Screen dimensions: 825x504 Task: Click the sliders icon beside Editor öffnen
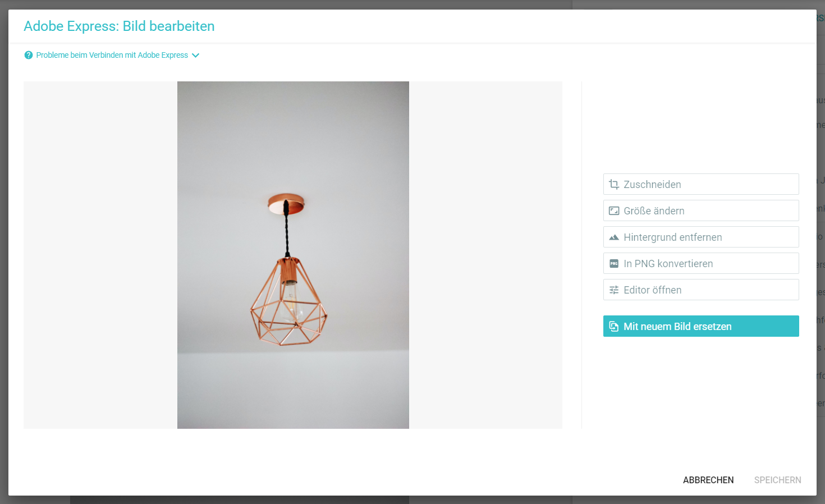click(614, 290)
